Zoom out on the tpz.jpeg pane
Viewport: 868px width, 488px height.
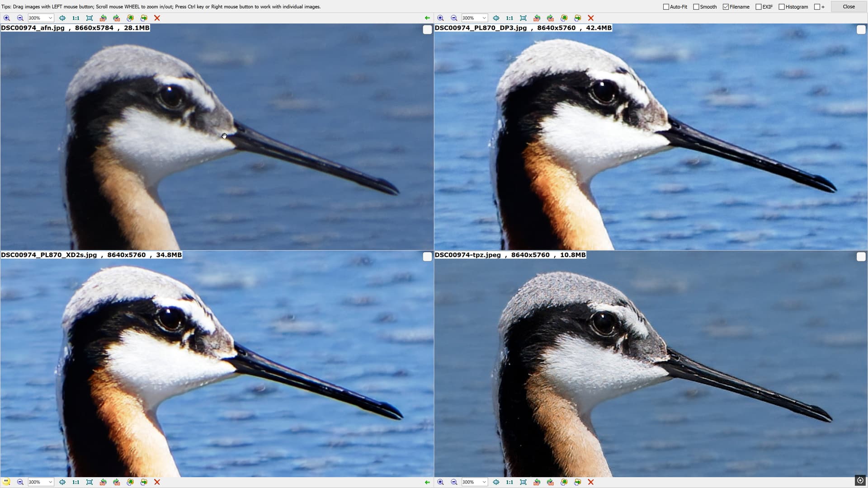[x=454, y=482]
